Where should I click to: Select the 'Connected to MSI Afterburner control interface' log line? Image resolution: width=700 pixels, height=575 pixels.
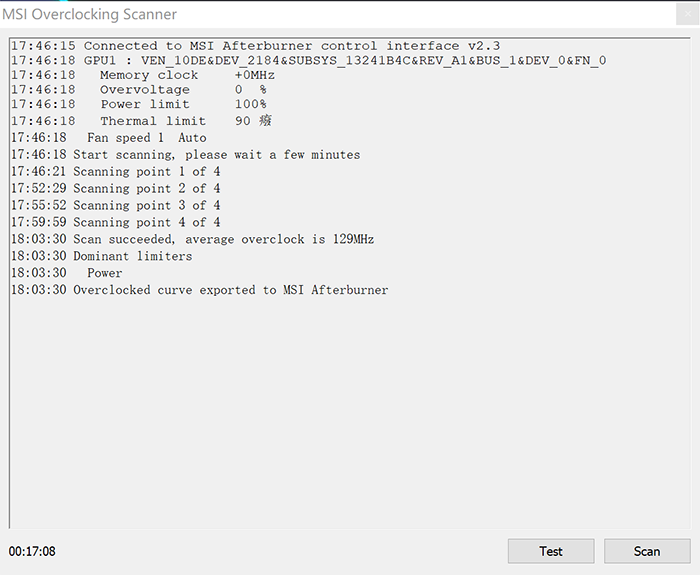(x=255, y=46)
